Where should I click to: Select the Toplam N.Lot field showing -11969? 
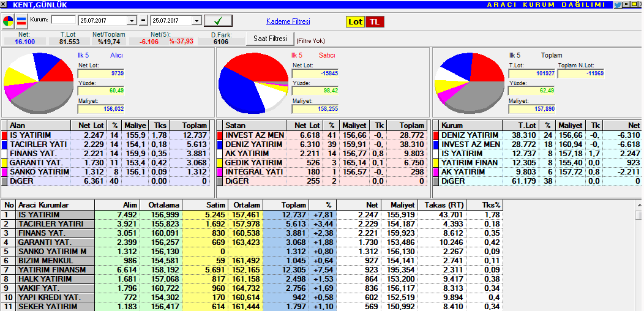(x=581, y=73)
